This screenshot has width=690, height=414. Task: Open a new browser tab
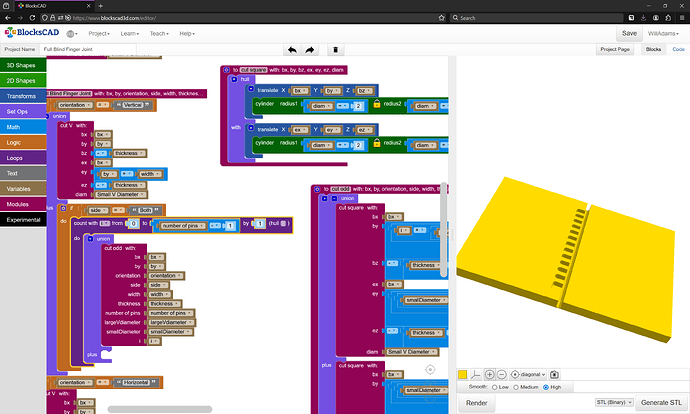tap(100, 6)
